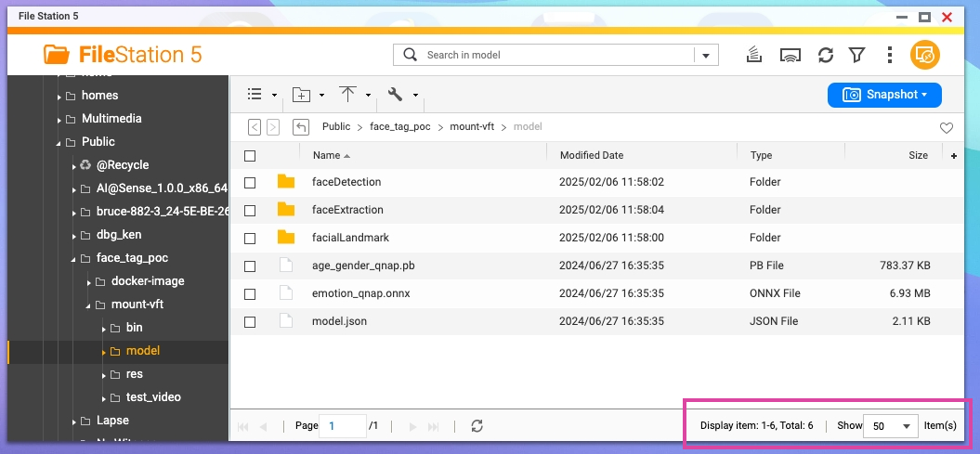
Task: Click the faceDetection folder icon
Action: coord(285,182)
